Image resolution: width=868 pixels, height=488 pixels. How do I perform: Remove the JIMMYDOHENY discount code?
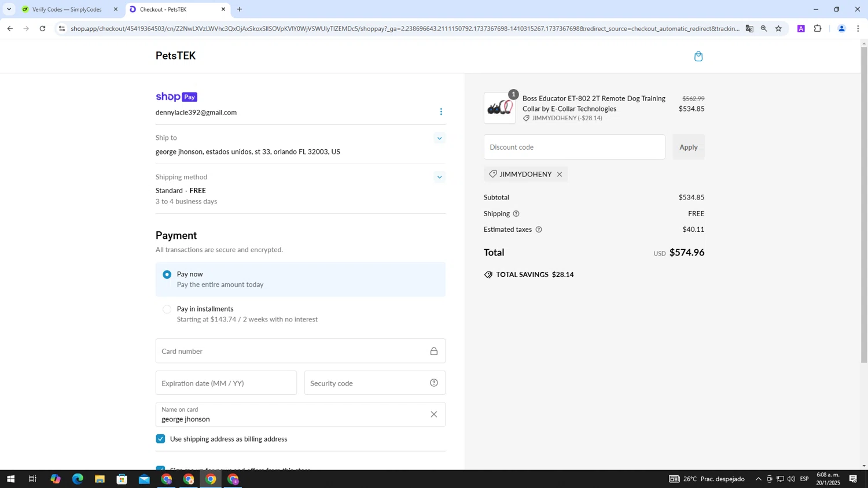click(x=559, y=174)
